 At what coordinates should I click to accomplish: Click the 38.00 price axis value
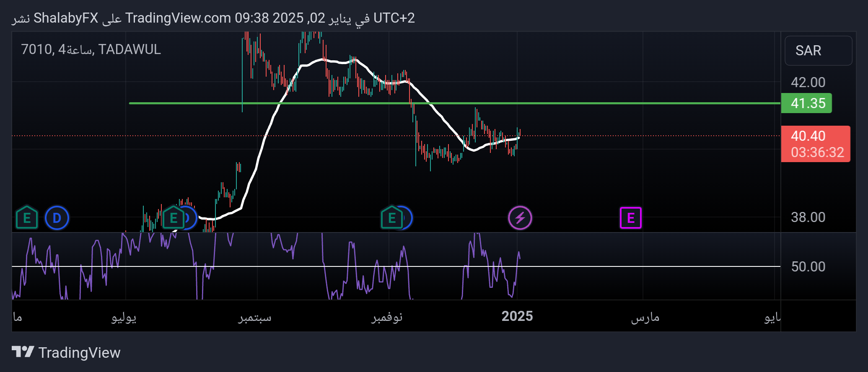[x=808, y=217]
